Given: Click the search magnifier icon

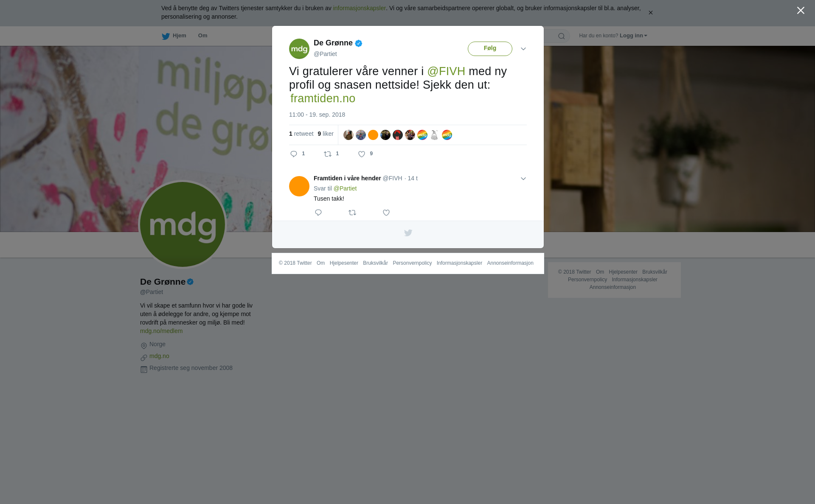Looking at the screenshot, I should pos(562,36).
